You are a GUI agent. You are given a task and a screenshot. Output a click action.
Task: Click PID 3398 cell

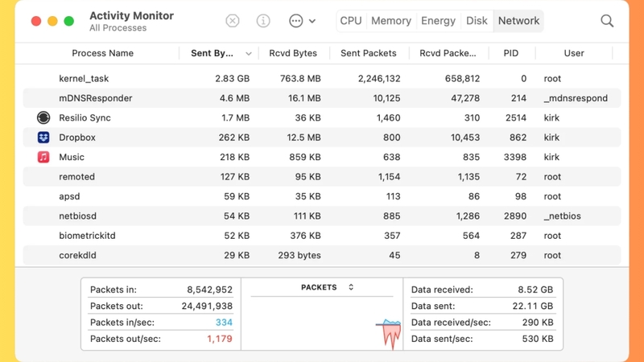(515, 157)
